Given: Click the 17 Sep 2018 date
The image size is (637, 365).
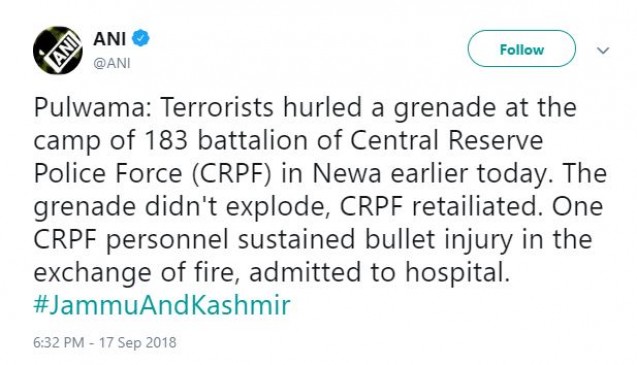Looking at the screenshot, I should coord(138,343).
